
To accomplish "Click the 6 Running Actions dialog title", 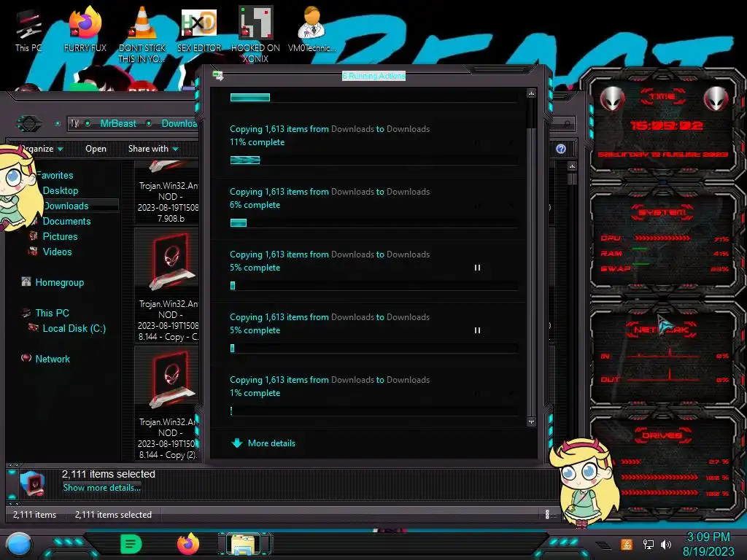I will point(373,76).
